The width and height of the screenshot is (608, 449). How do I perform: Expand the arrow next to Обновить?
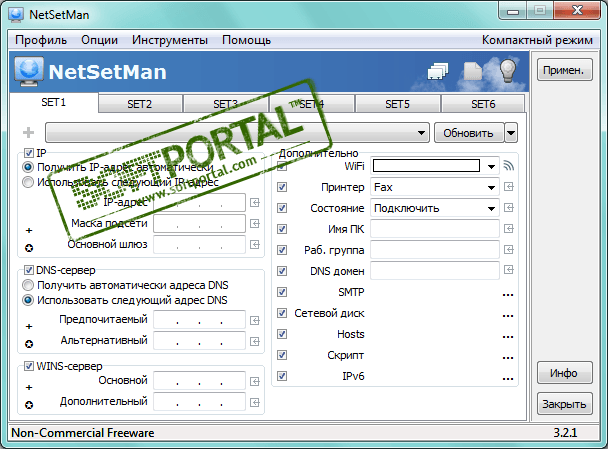point(511,133)
